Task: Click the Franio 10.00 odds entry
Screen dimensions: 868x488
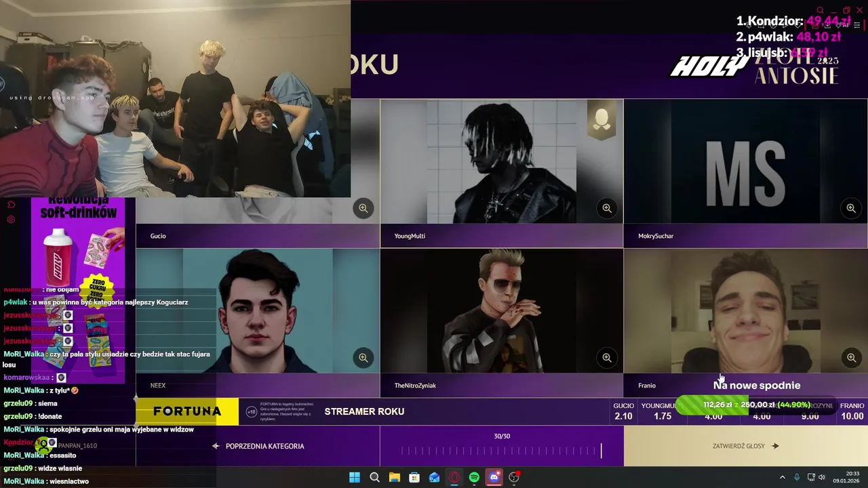Action: pyautogui.click(x=852, y=411)
